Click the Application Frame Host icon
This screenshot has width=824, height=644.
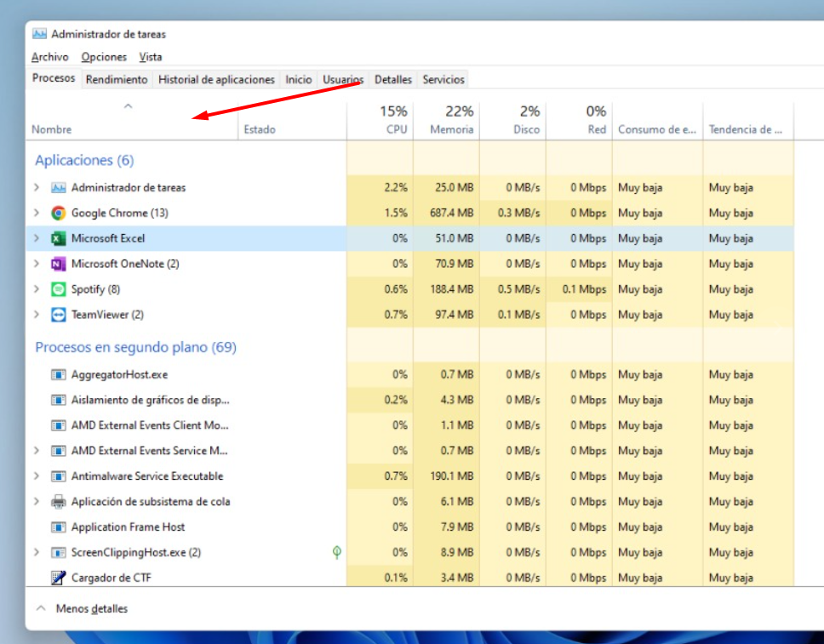pyautogui.click(x=59, y=527)
